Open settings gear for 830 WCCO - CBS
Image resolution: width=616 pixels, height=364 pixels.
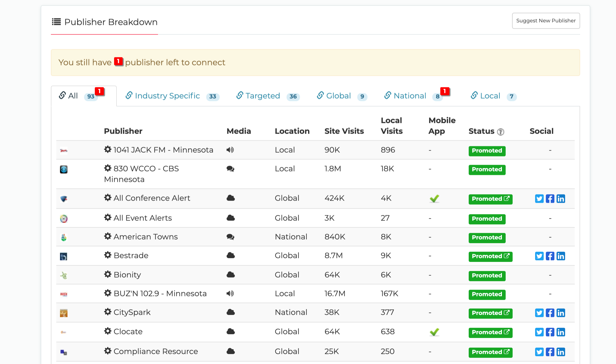pos(108,168)
